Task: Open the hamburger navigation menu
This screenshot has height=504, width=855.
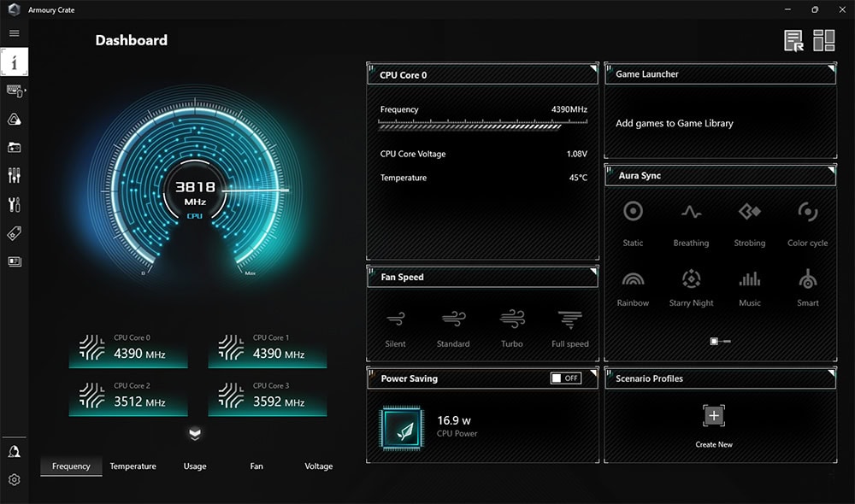Action: tap(13, 33)
